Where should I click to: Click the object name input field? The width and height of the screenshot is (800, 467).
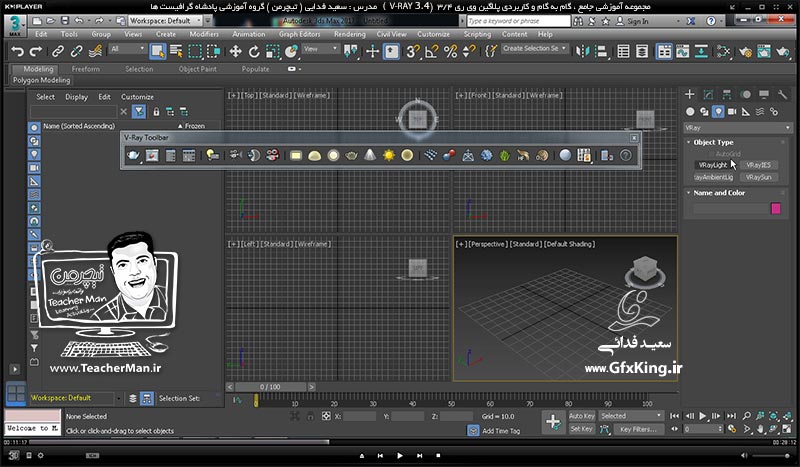click(x=730, y=208)
